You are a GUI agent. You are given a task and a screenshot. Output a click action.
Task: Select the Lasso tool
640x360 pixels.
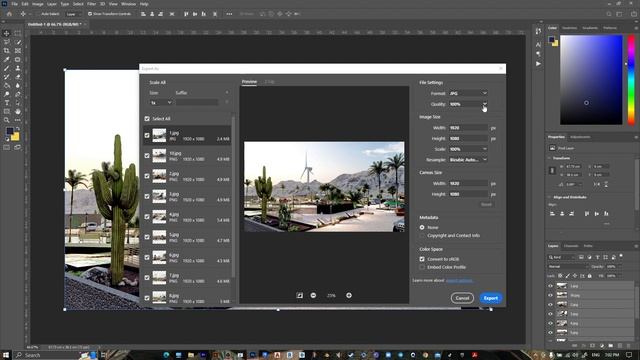coord(7,42)
